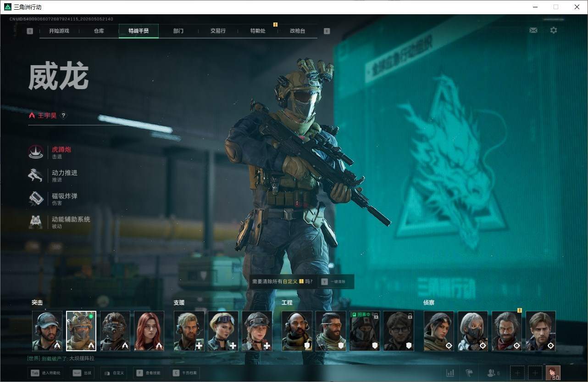Select assault operator with night-vision goggles

coord(115,331)
